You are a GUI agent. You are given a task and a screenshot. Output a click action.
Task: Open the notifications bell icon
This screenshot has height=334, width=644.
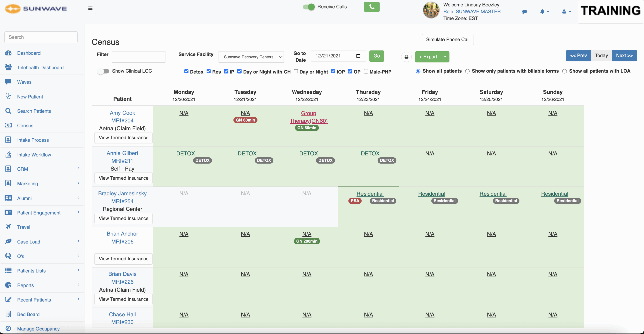click(x=542, y=12)
